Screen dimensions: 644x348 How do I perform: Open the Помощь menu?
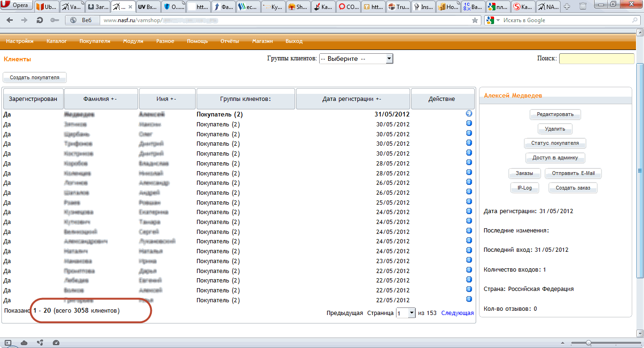coord(197,41)
